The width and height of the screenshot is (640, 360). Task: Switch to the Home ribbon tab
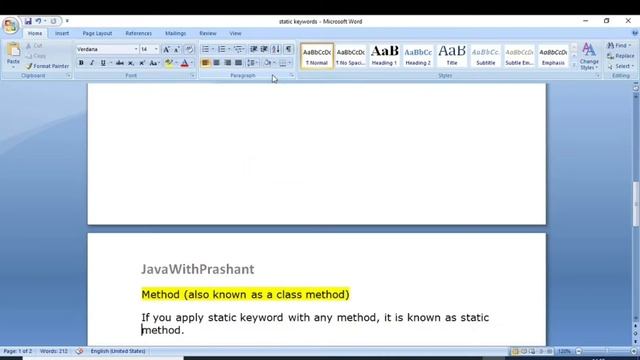[x=35, y=33]
